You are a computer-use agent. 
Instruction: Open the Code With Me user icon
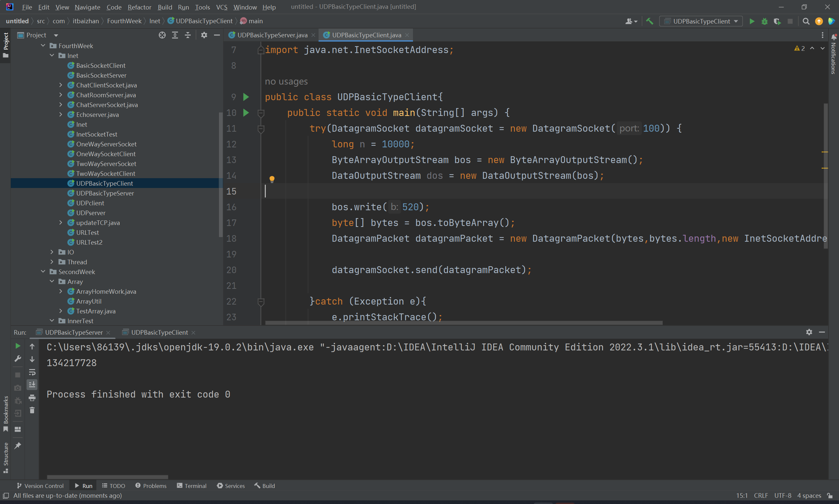click(x=631, y=21)
